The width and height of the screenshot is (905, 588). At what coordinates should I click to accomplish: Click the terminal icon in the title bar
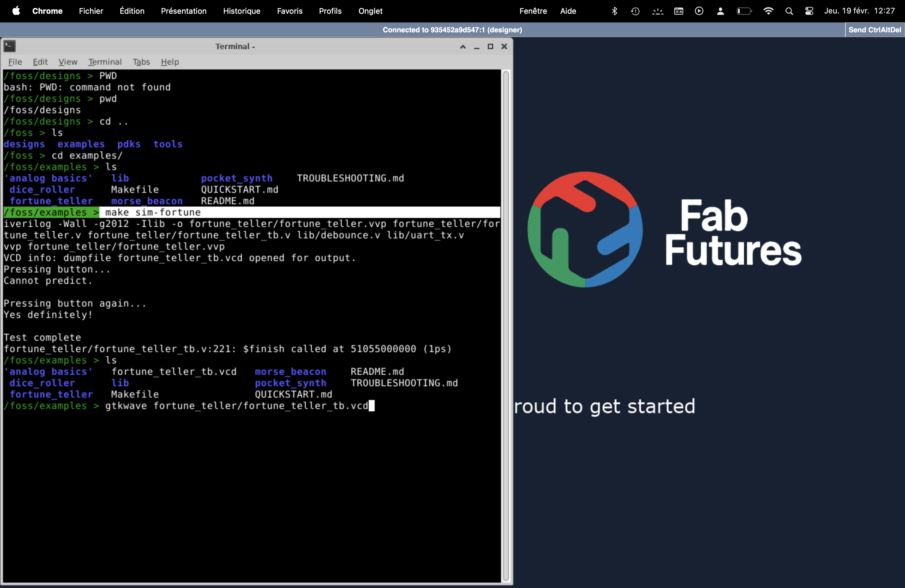10,46
